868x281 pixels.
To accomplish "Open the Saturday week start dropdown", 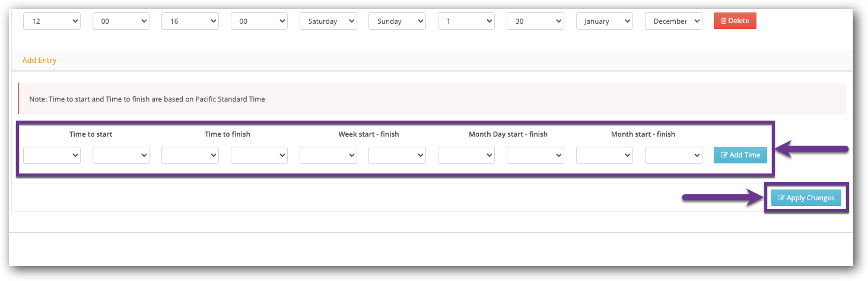I will (328, 21).
